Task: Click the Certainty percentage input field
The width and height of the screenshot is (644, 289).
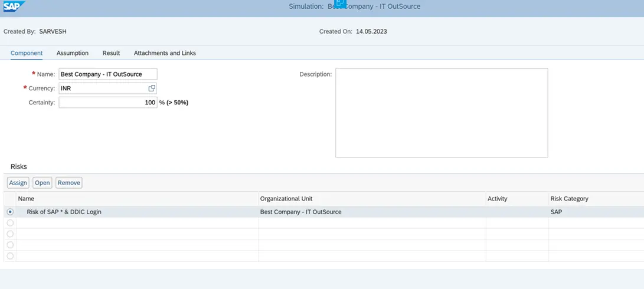Action: click(x=108, y=103)
